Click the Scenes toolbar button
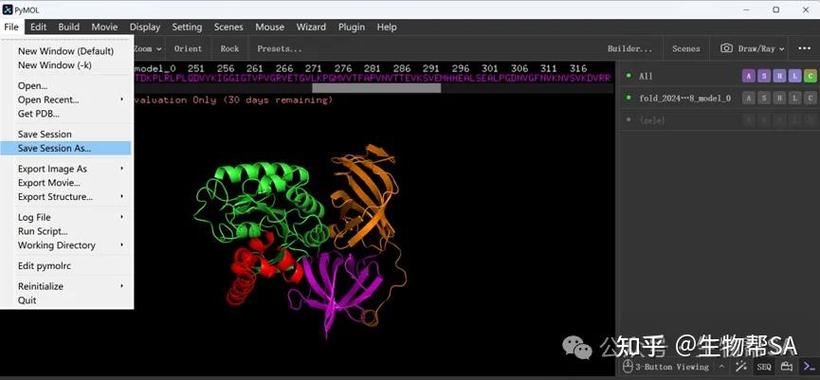This screenshot has height=380, width=820. coord(686,49)
